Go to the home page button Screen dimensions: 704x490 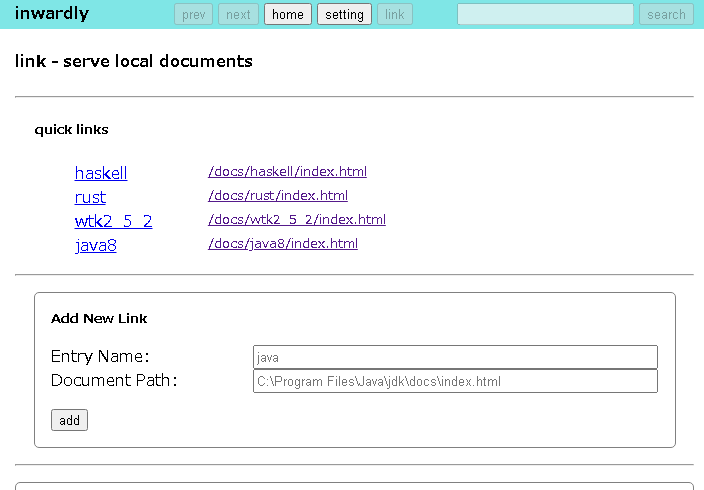click(x=288, y=14)
